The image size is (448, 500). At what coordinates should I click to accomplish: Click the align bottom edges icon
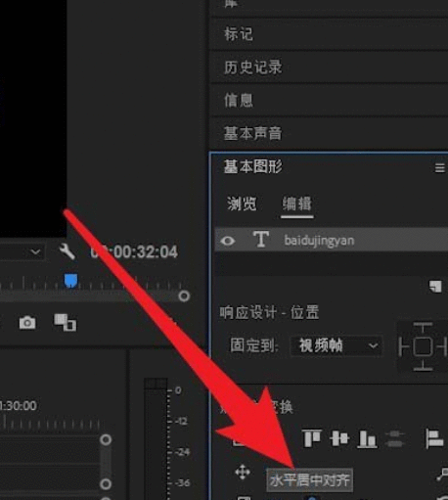click(368, 438)
